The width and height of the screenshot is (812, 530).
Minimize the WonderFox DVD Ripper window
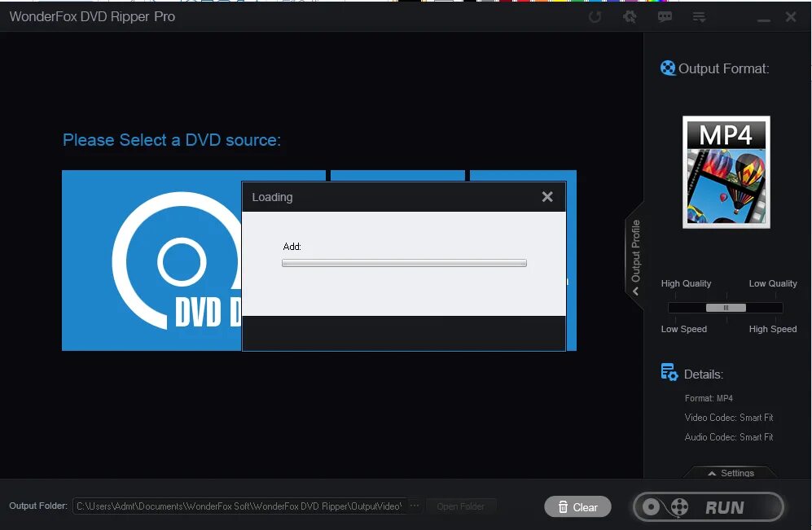764,20
